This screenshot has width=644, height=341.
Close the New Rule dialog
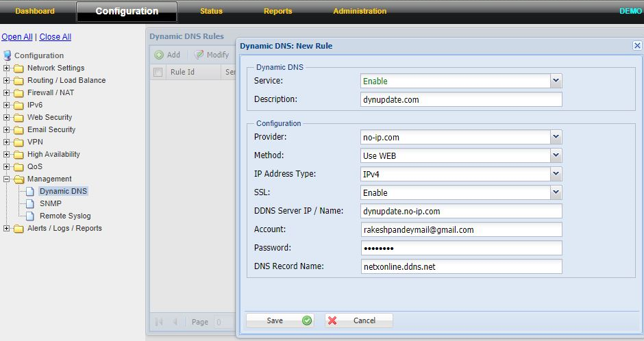(637, 45)
